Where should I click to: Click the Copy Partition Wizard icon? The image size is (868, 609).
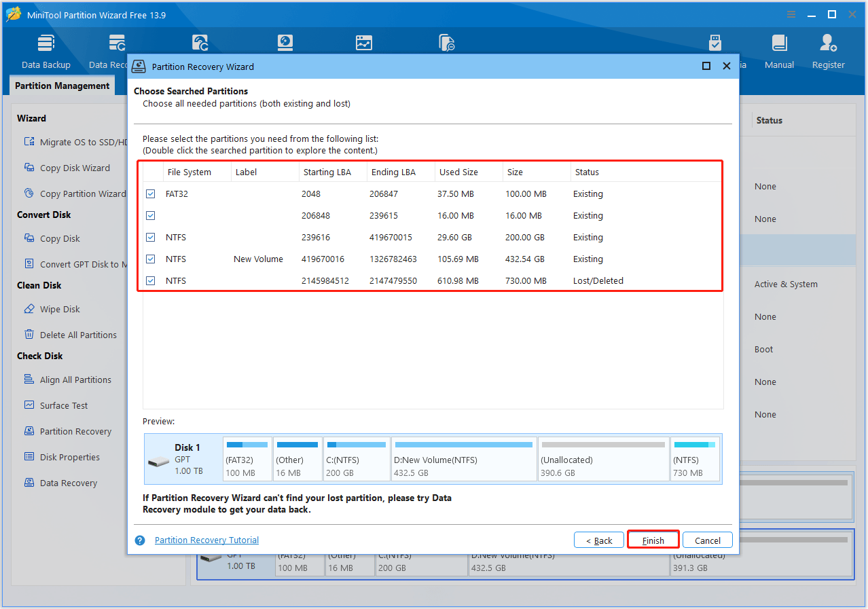[x=29, y=193]
